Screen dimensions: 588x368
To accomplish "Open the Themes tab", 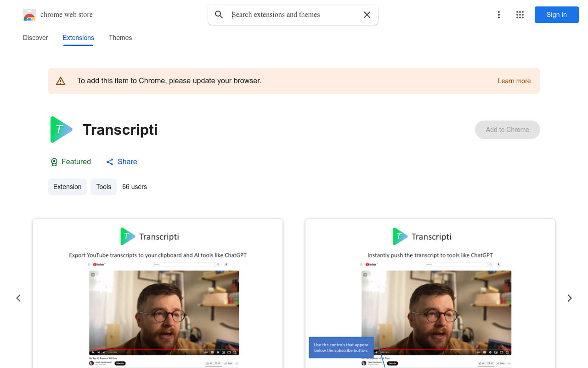I will point(120,38).
